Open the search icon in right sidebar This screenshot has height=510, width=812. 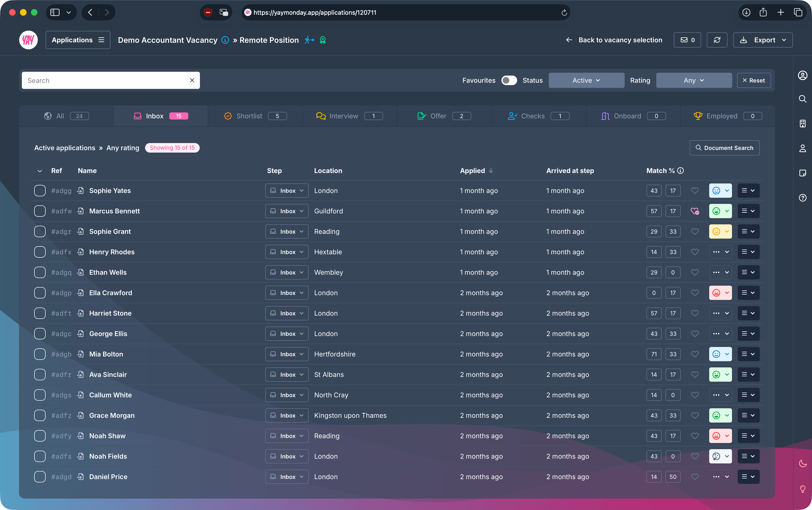click(x=803, y=99)
